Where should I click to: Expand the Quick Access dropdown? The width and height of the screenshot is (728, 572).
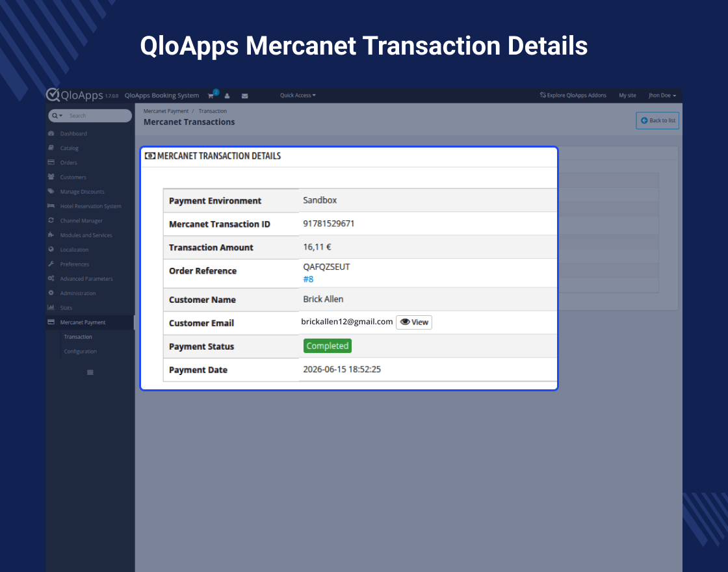click(x=298, y=95)
